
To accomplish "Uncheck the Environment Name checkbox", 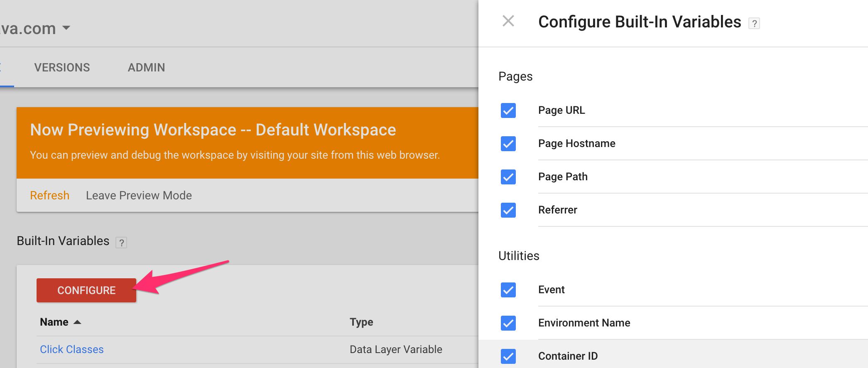I will pos(508,323).
